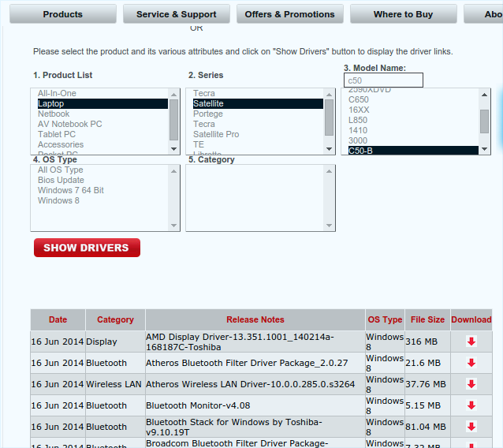Select Laptop in Product List
The width and height of the screenshot is (503, 448).
[102, 103]
